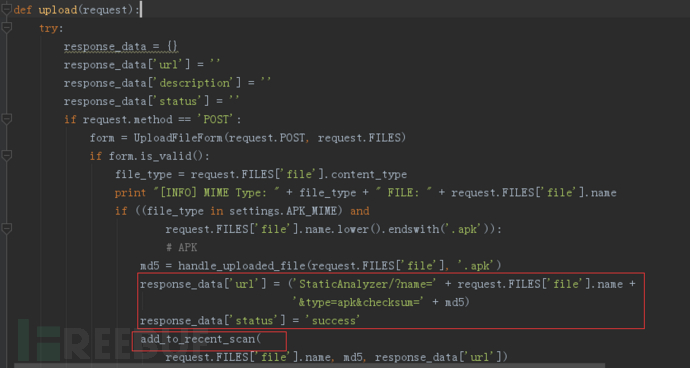Viewport: 690px width, 368px height.
Task: Click the content_type attribute
Action: click(369, 174)
